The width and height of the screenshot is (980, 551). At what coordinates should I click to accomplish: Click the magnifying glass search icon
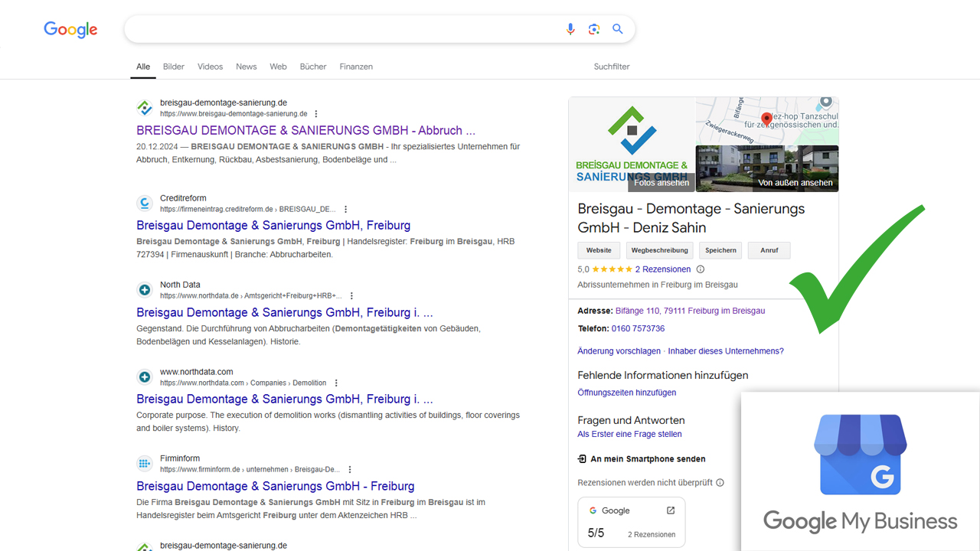coord(618,29)
